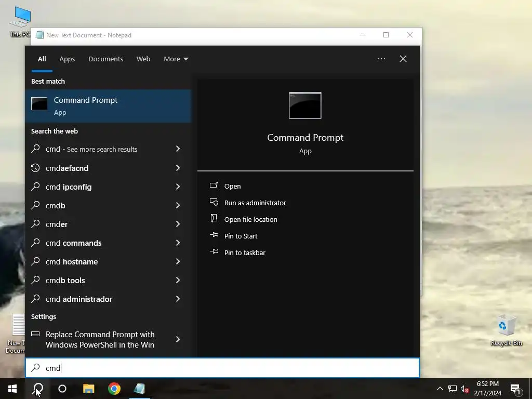
Task: Select the cmdb tools web suggestion
Action: (x=108, y=280)
